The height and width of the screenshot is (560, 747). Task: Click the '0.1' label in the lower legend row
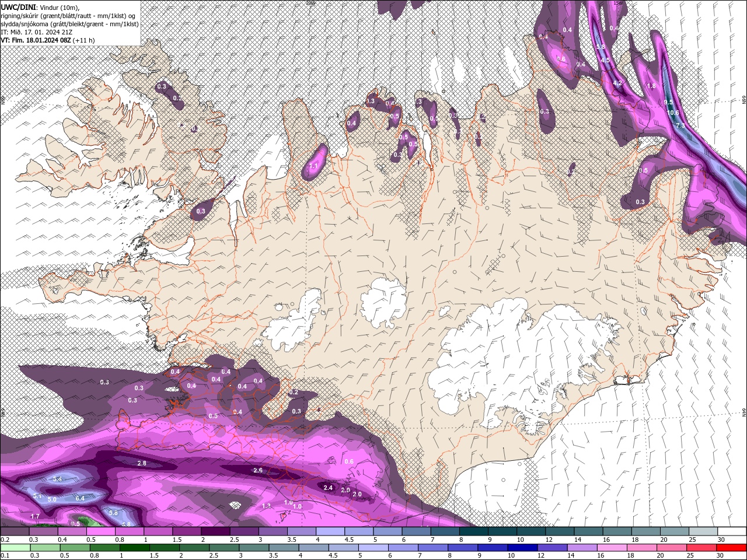pyautogui.click(x=5, y=556)
